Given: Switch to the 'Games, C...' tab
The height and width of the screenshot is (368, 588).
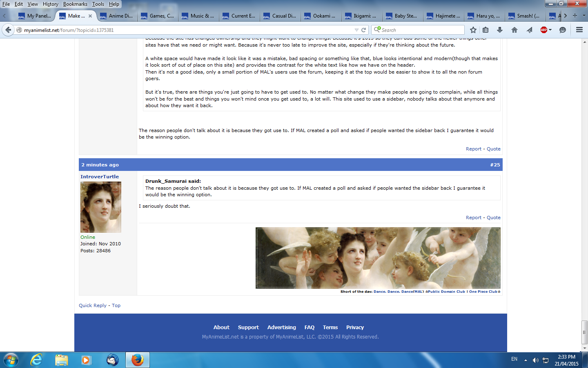Looking at the screenshot, I should click(157, 16).
